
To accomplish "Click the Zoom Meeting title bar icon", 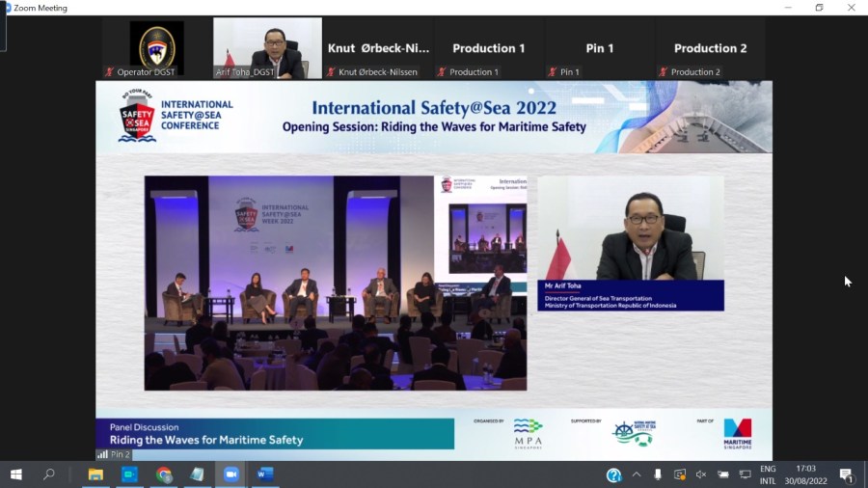I will [7, 8].
